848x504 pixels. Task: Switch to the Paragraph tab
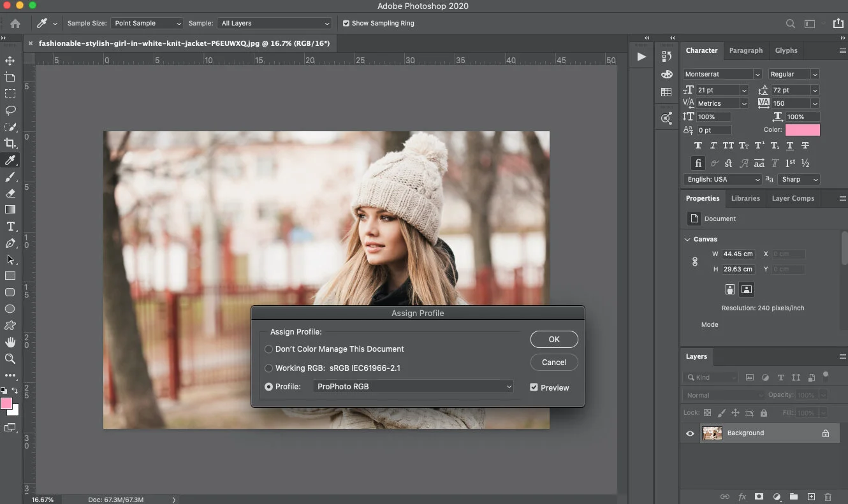pyautogui.click(x=745, y=50)
